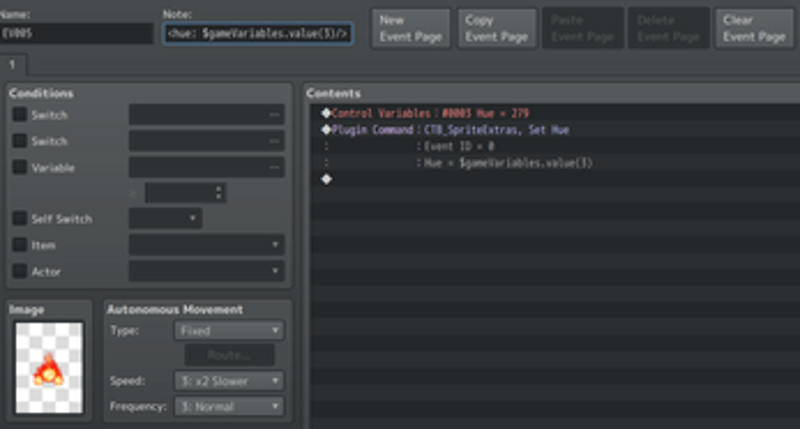This screenshot has height=429, width=800.
Task: Click the diamond marker beside Plugin Command
Action: pyautogui.click(x=326, y=130)
